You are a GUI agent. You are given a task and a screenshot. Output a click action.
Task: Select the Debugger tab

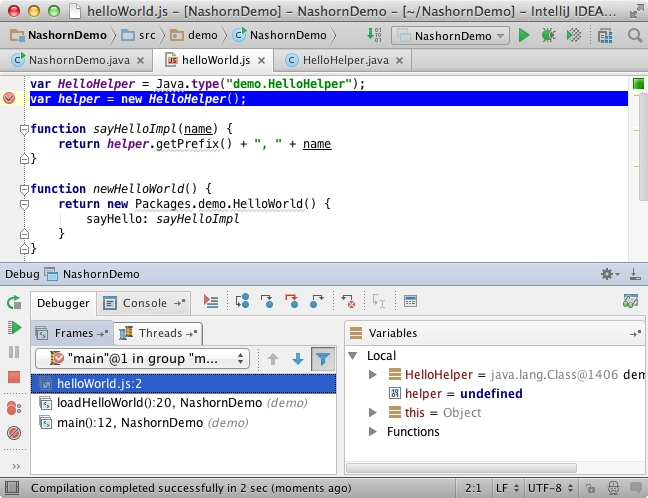[63, 303]
